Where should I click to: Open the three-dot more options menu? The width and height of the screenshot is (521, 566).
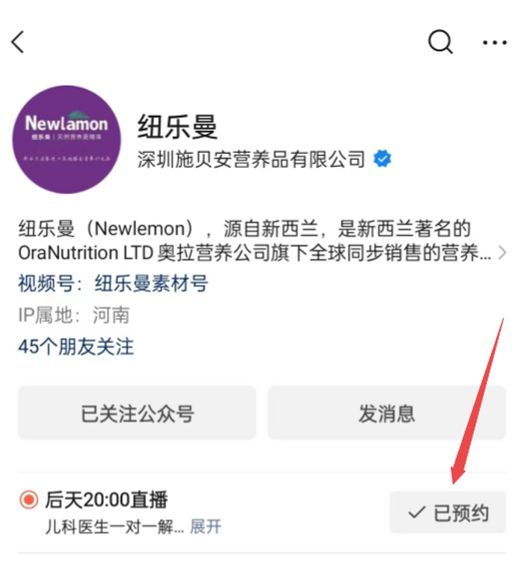(x=494, y=43)
